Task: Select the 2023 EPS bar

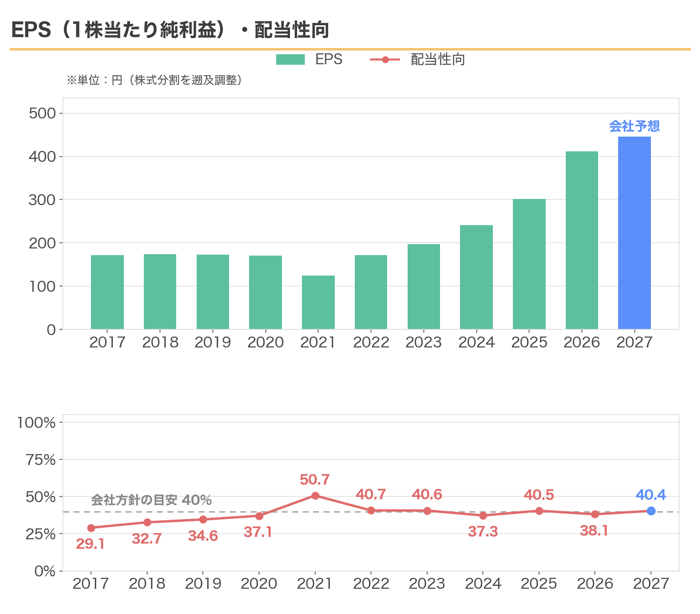Action: click(x=424, y=287)
